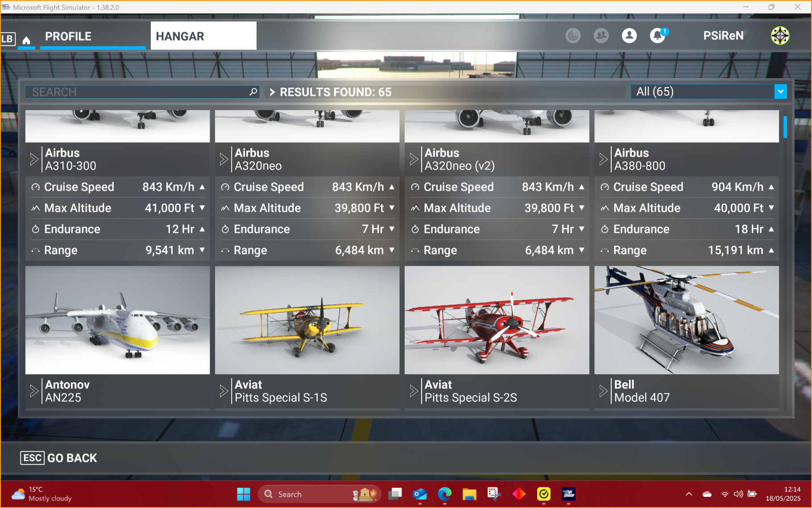812x508 pixels.
Task: Click the aircraft SEARCH input field
Action: [138, 92]
